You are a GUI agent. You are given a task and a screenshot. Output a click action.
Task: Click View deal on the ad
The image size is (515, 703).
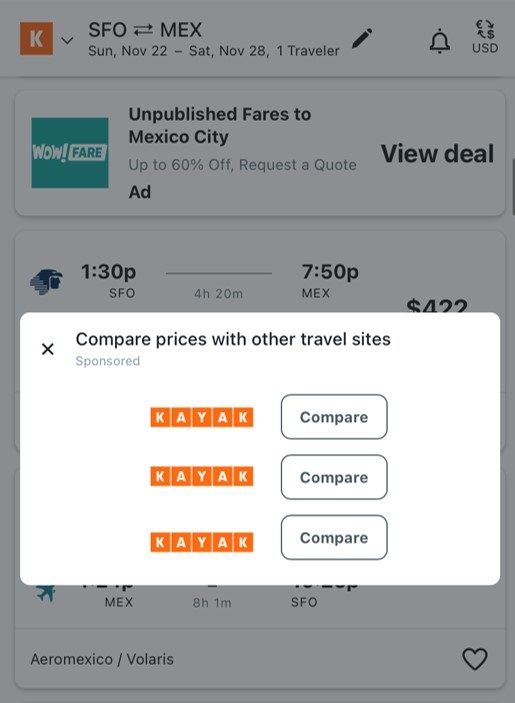click(x=437, y=154)
